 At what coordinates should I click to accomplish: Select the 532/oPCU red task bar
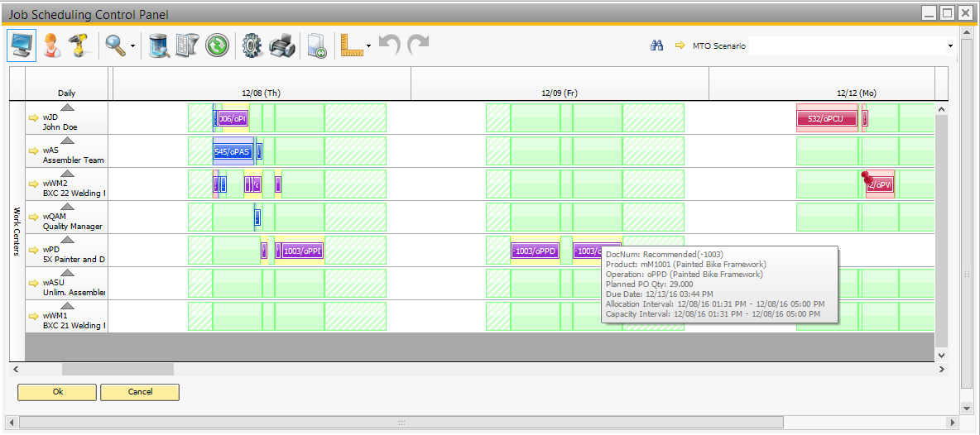(825, 118)
